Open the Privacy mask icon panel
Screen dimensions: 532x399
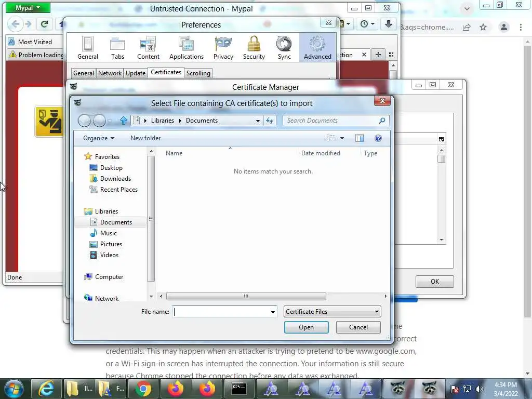point(223,48)
